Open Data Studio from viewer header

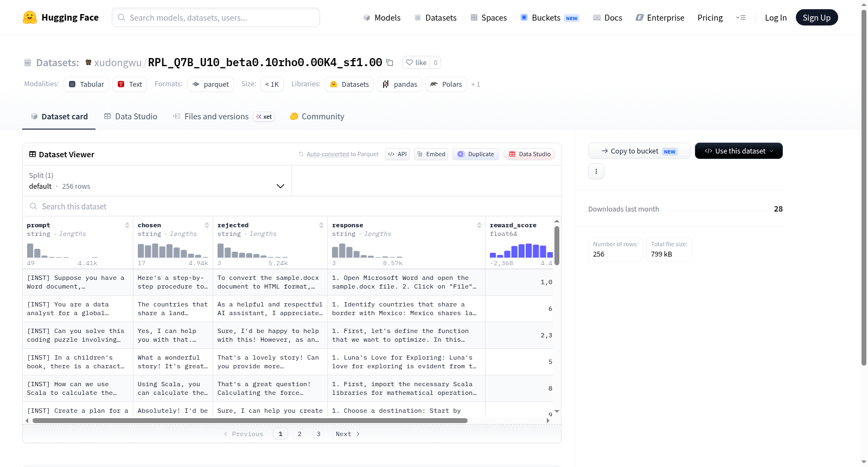[x=529, y=154]
